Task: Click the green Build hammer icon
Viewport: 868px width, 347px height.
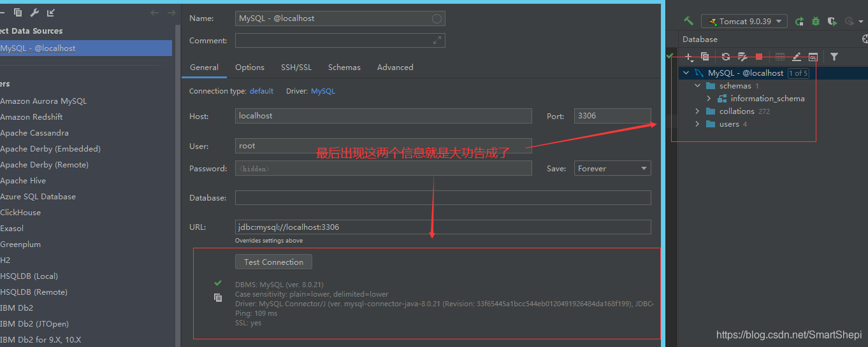Action: [688, 21]
